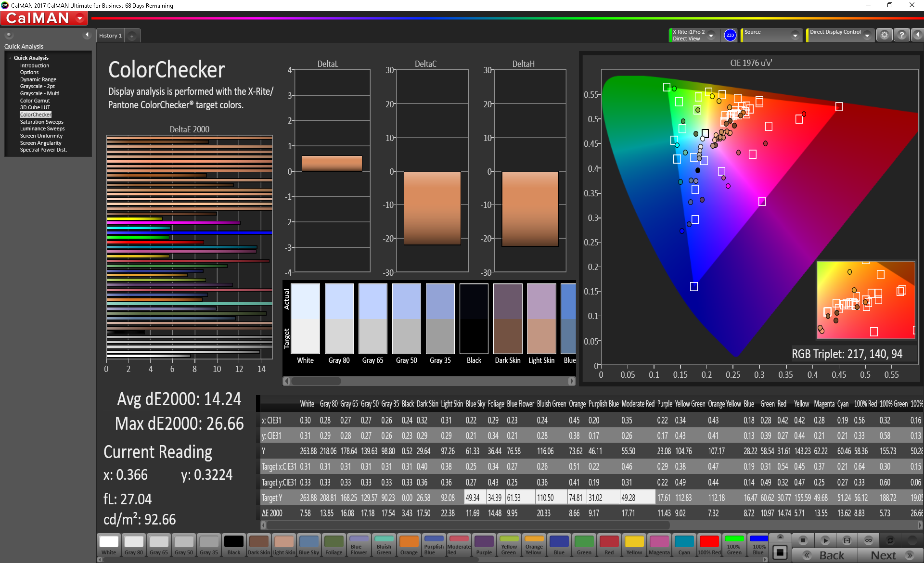Expand the Direct Display Control dropdown

(867, 35)
